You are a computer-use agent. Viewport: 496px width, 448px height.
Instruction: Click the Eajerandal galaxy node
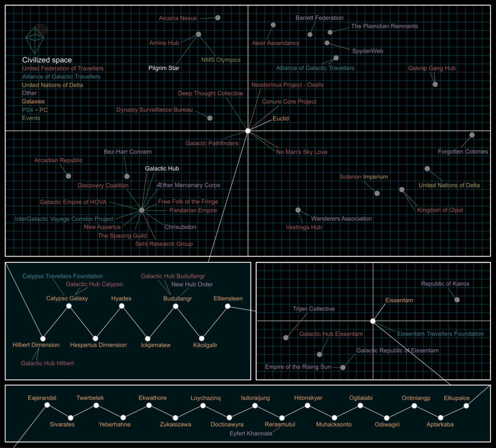pos(47,405)
